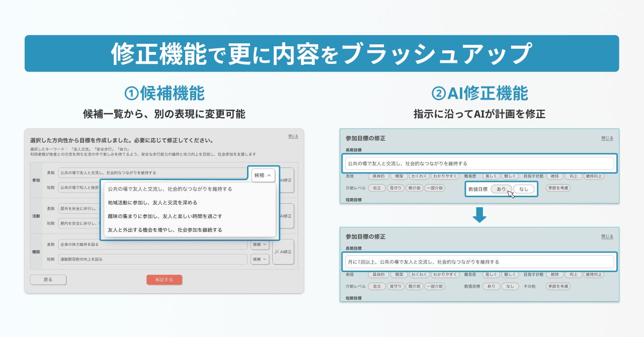Close the goal creation dialog via 閉じる
644x337 pixels.
click(293, 136)
